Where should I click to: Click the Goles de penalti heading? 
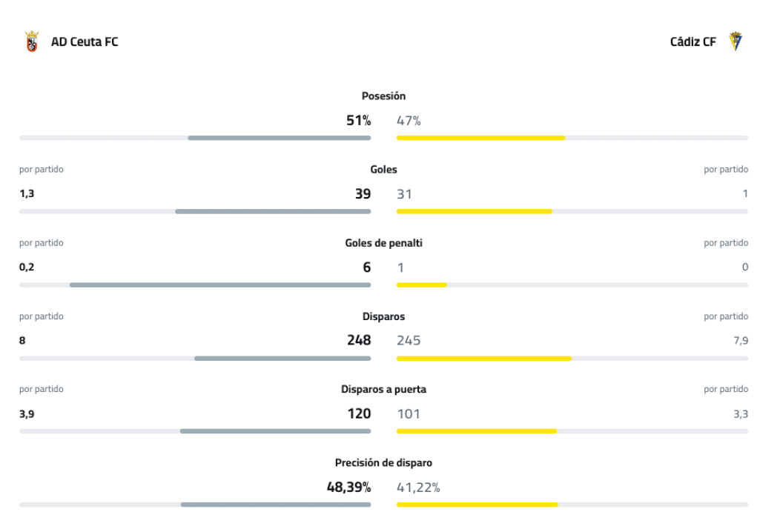(383, 242)
